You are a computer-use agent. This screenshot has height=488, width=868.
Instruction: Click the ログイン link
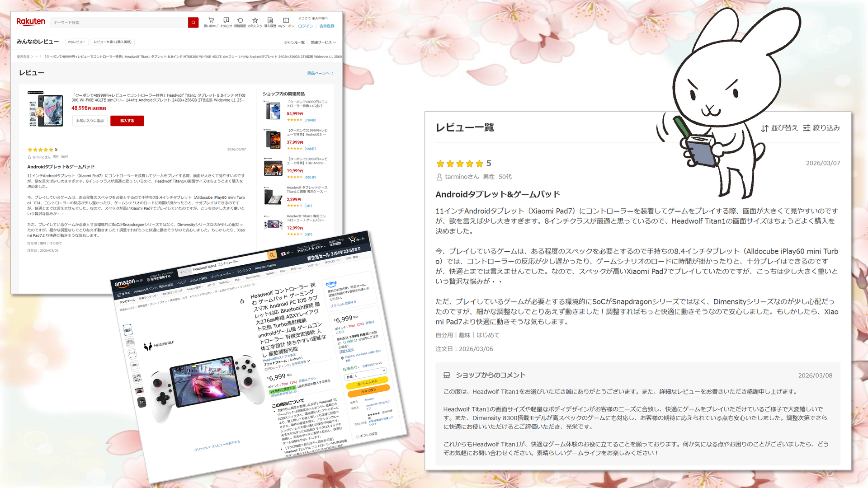coord(305,26)
